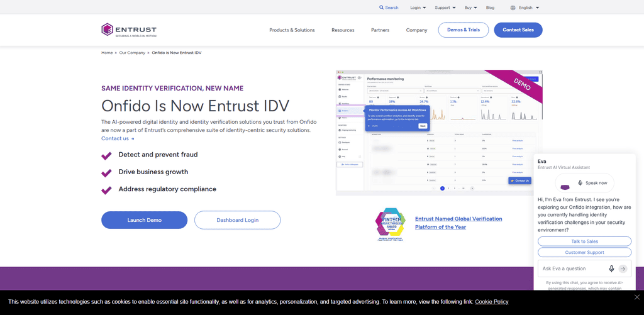The image size is (644, 315).
Task: Click the Contact Sales button
Action: tap(518, 30)
